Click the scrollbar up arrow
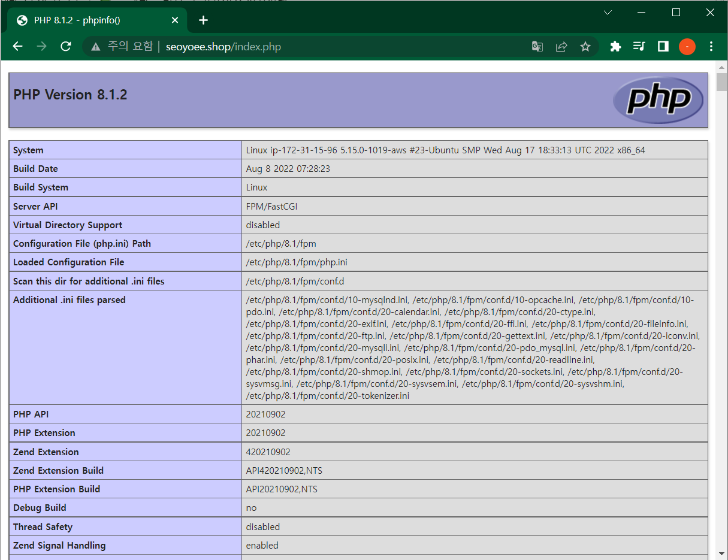The image size is (728, 560). 721,66
